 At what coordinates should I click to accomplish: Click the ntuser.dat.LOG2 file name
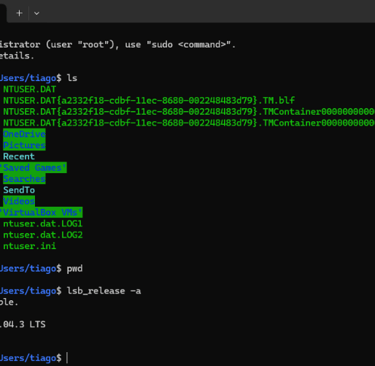pos(43,235)
